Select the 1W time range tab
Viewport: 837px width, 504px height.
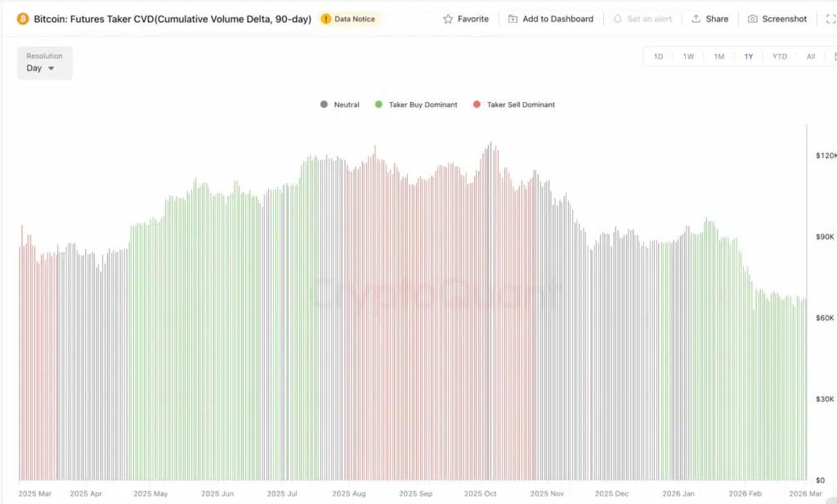click(688, 56)
